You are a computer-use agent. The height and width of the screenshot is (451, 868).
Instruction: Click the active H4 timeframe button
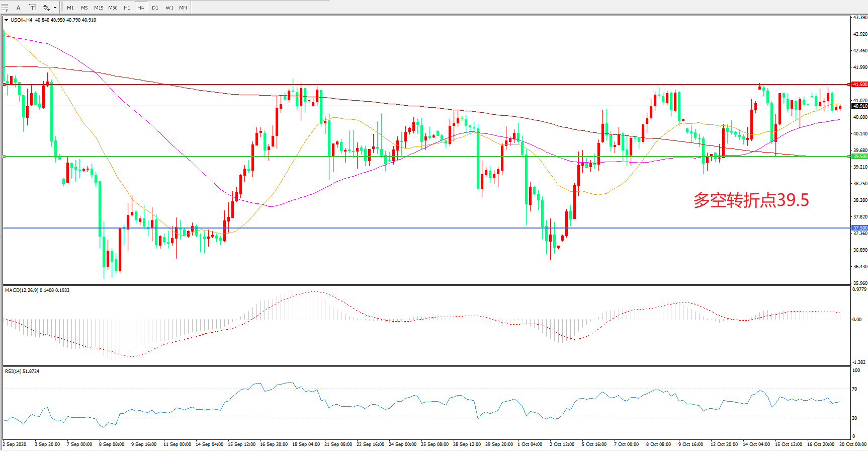141,8
